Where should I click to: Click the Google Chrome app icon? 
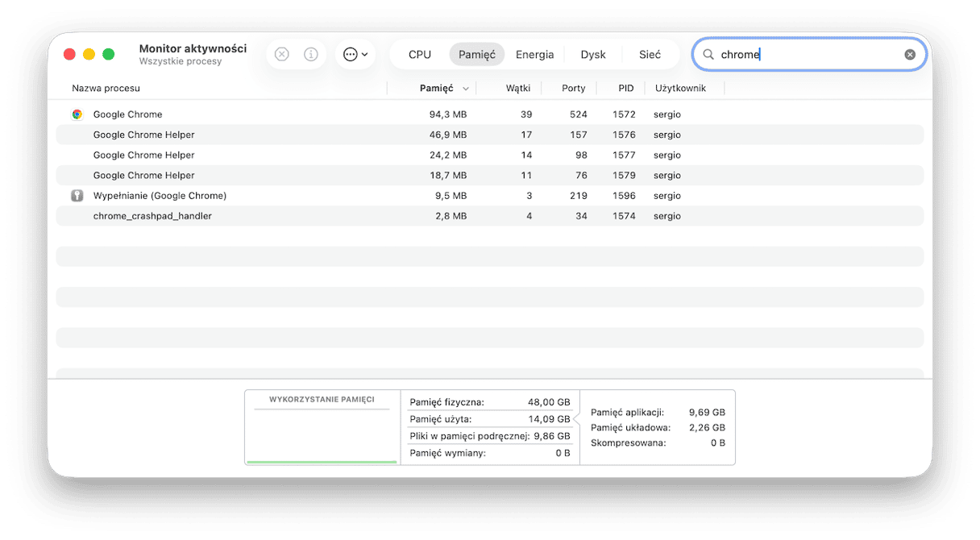pyautogui.click(x=77, y=114)
